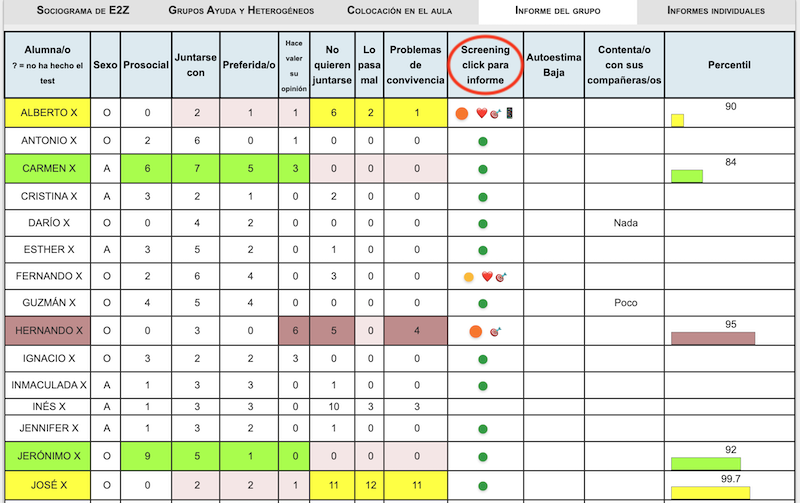800x503 pixels.
Task: Go to Informes individuales tab
Action: click(x=716, y=11)
